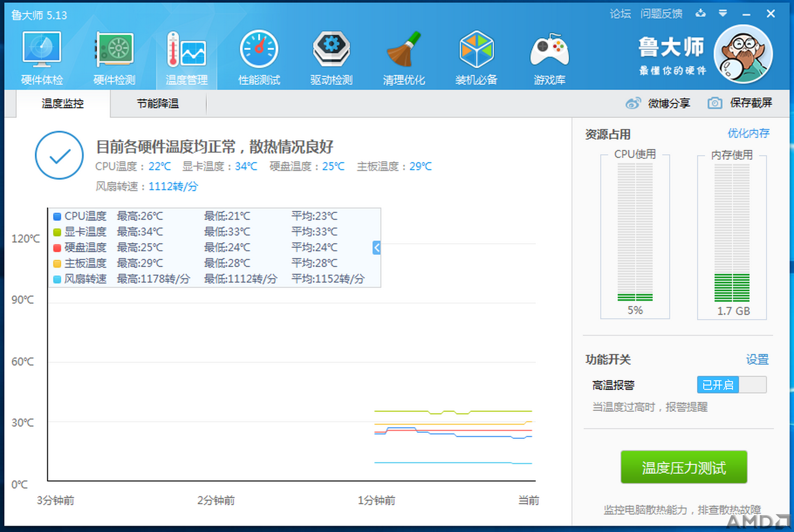This screenshot has width=794, height=532.
Task: Click the 硬盘温度 25℃ reading
Action: 307,167
